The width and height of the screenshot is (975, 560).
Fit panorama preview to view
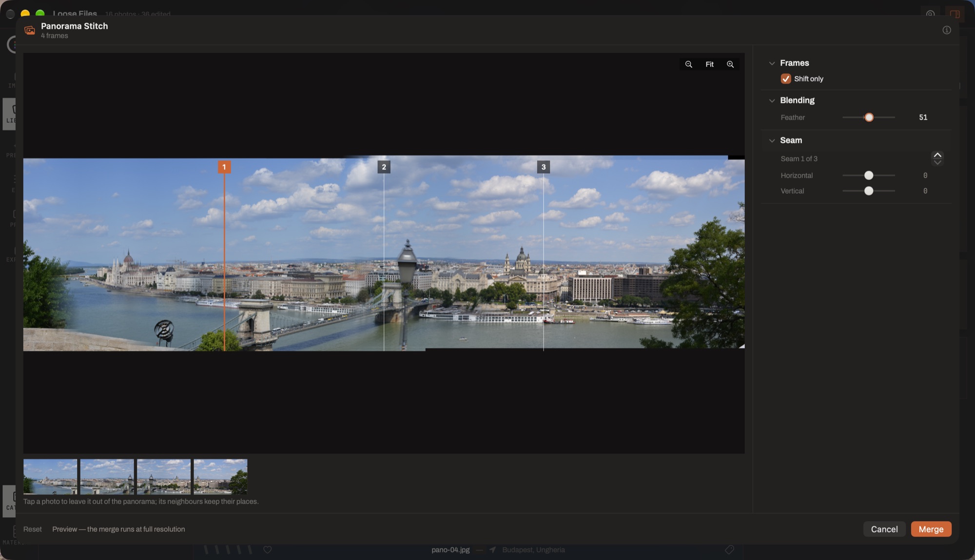click(x=709, y=64)
